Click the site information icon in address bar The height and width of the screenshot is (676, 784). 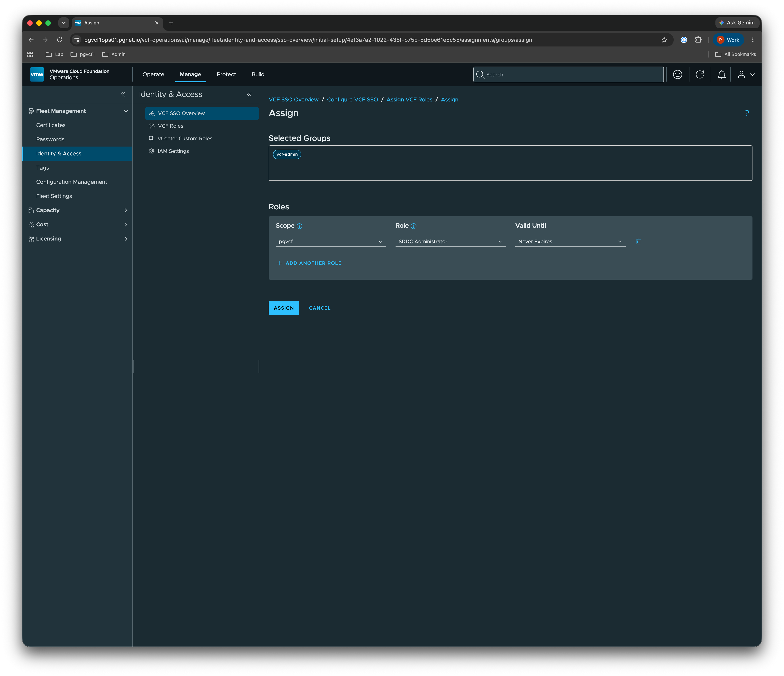click(76, 40)
